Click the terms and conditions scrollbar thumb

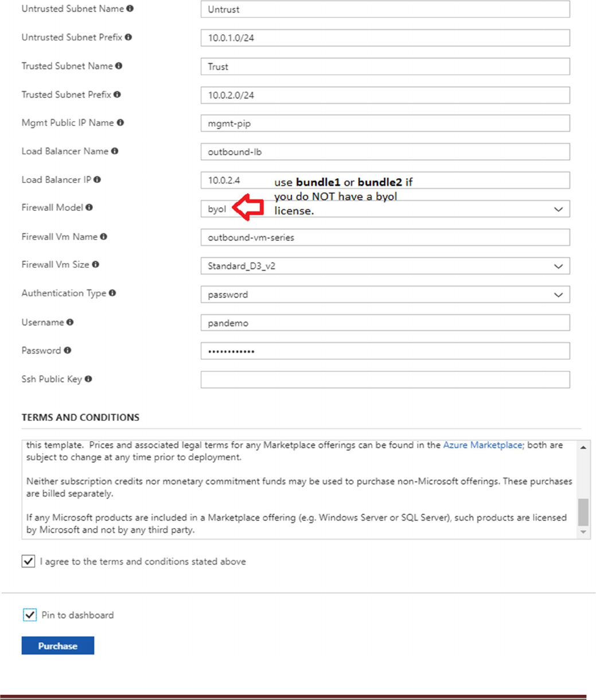(583, 511)
